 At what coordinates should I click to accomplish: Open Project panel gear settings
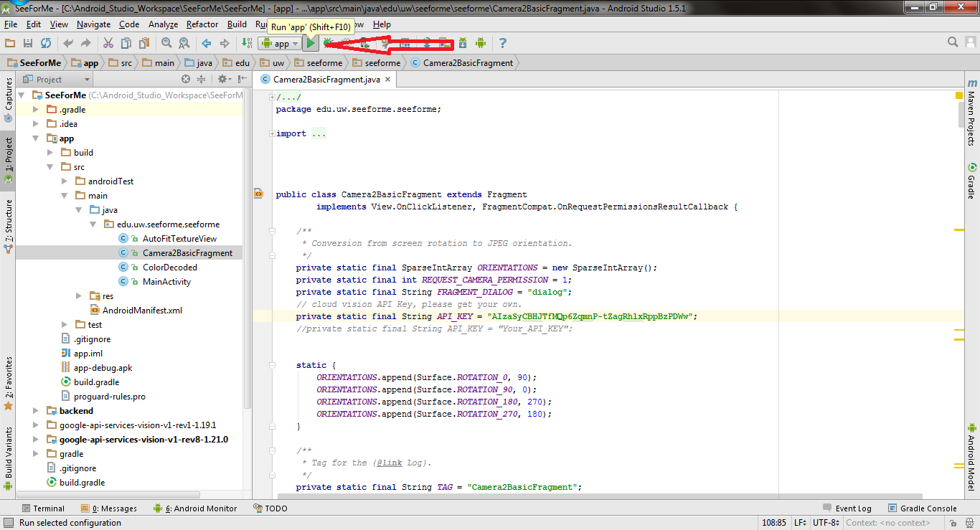click(x=224, y=80)
